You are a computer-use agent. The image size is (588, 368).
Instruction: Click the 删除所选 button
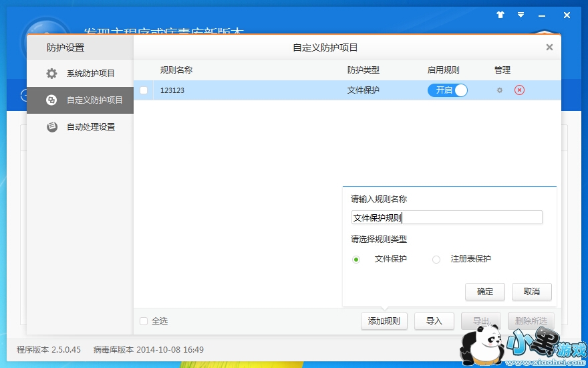point(531,321)
